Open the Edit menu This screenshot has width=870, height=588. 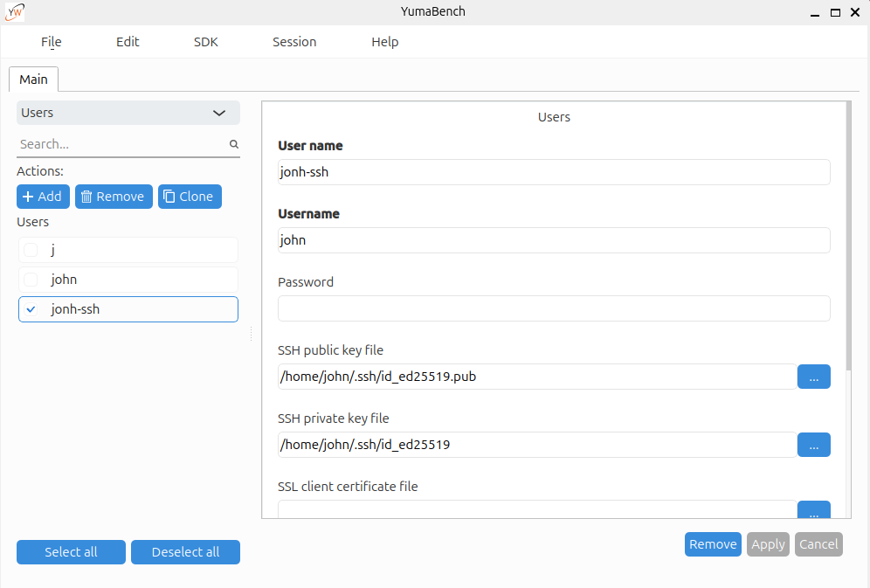point(128,42)
